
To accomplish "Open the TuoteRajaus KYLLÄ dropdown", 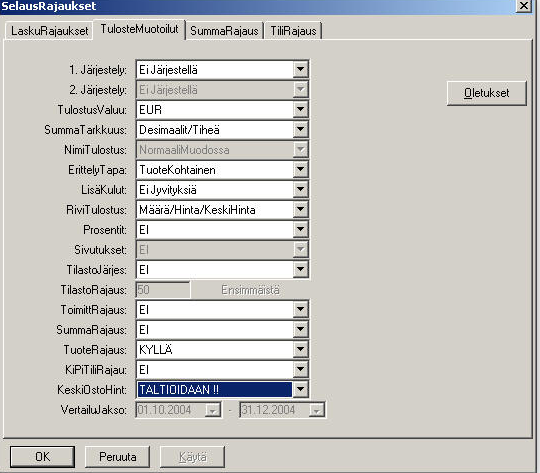I will pyautogui.click(x=300, y=349).
